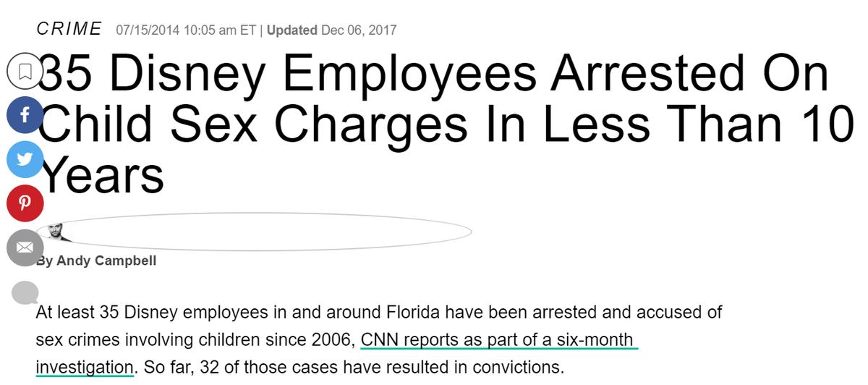
Task: Open comments via speech bubble icon
Action: [x=25, y=292]
